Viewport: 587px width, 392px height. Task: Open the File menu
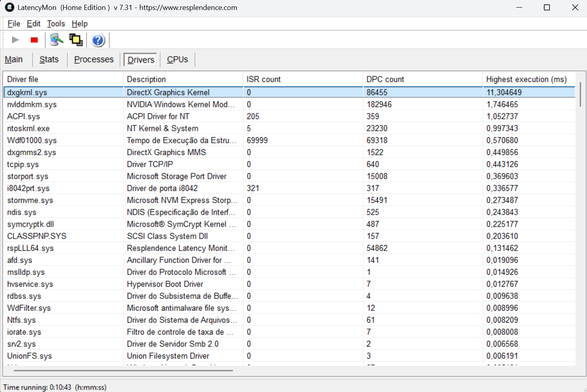click(x=14, y=24)
